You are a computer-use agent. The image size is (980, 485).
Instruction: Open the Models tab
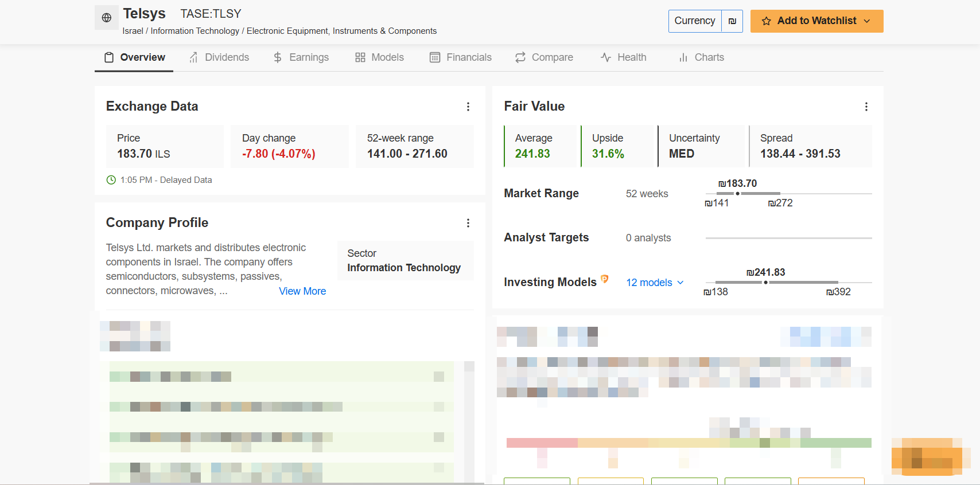(379, 57)
